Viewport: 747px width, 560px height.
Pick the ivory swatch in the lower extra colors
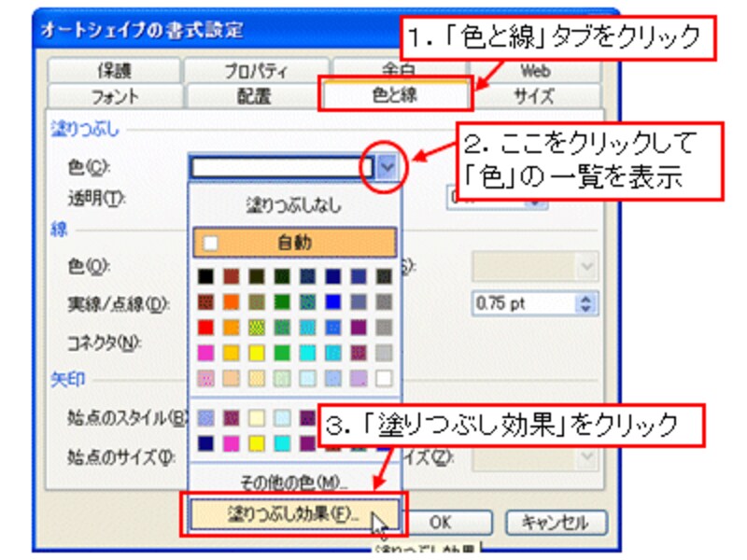click(257, 418)
